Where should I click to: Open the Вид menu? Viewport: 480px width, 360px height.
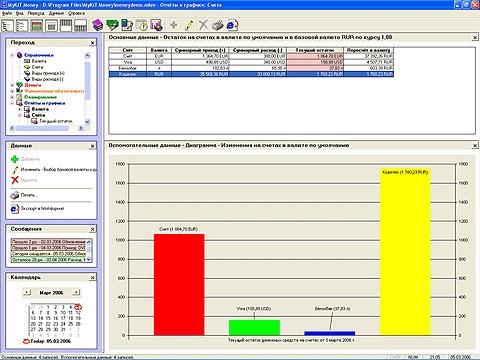(20, 13)
